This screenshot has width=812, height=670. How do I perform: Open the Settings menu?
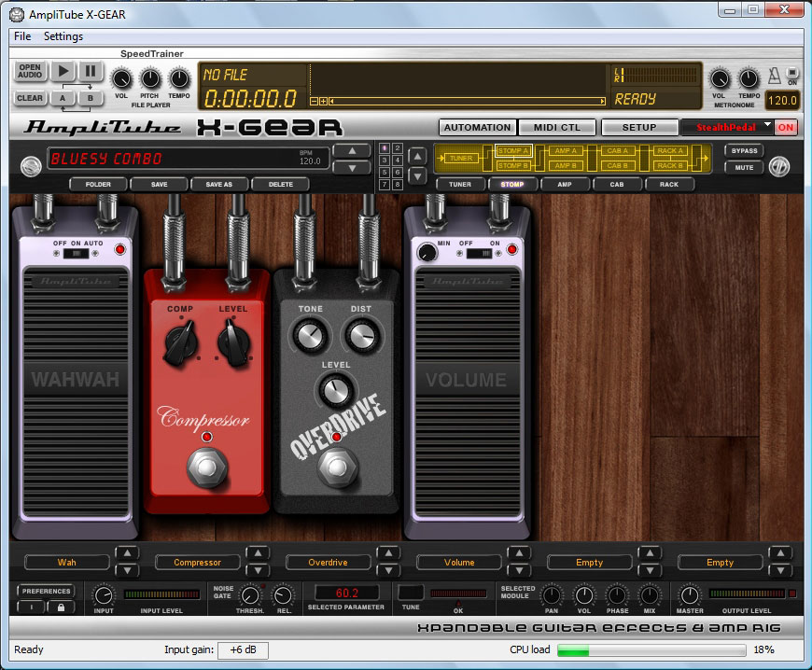[x=63, y=36]
